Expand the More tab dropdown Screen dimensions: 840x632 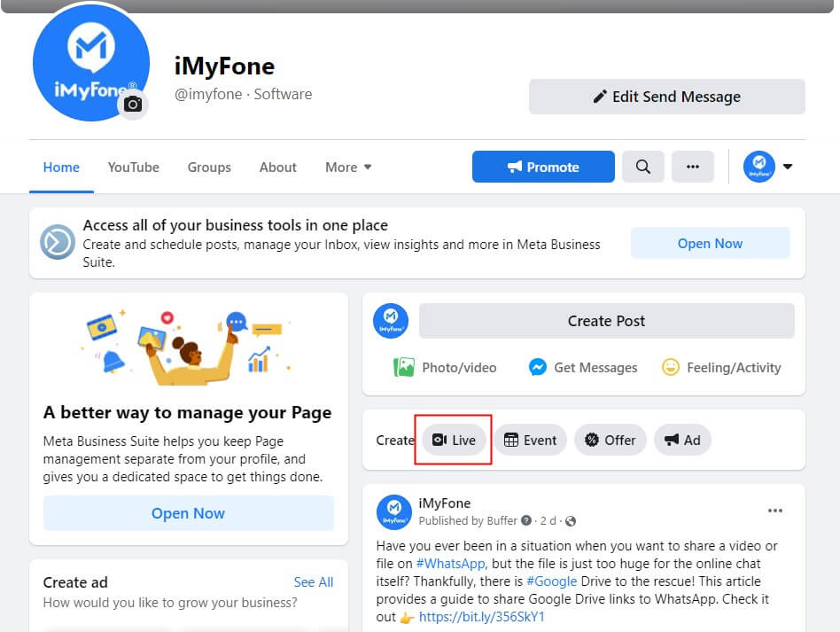pos(348,167)
